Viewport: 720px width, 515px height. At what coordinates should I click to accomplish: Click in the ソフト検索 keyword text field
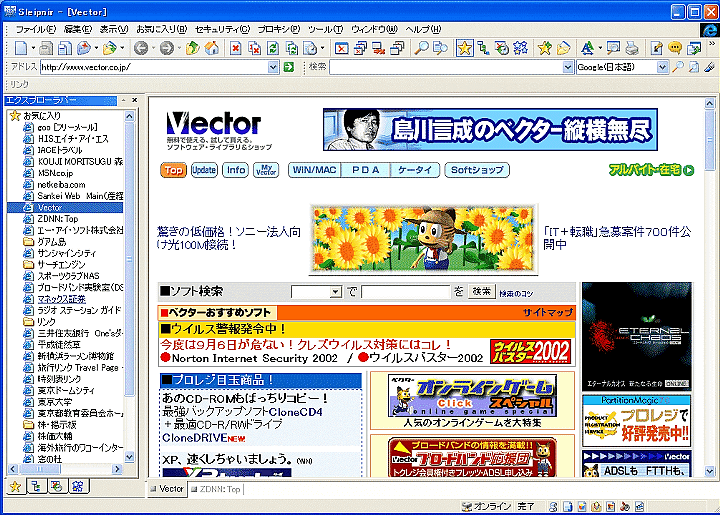coord(405,292)
